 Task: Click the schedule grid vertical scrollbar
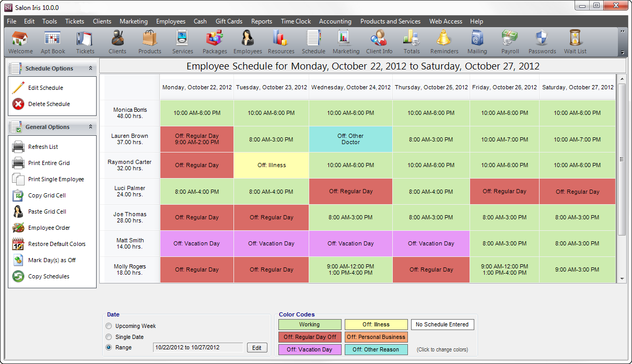pyautogui.click(x=622, y=159)
